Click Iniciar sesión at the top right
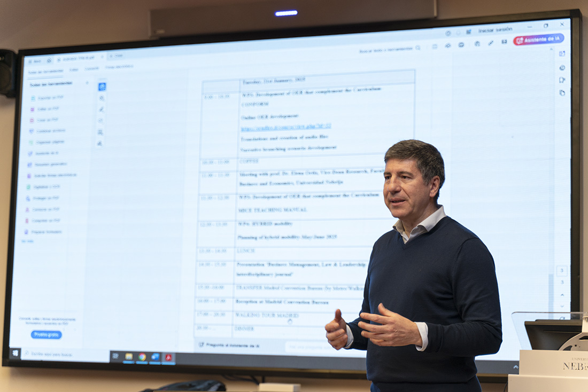 pos(495,30)
